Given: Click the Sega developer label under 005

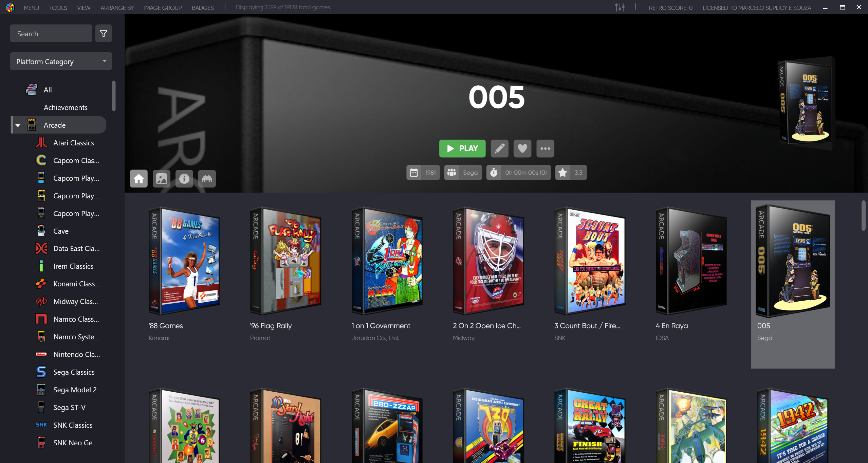Looking at the screenshot, I should click(764, 338).
